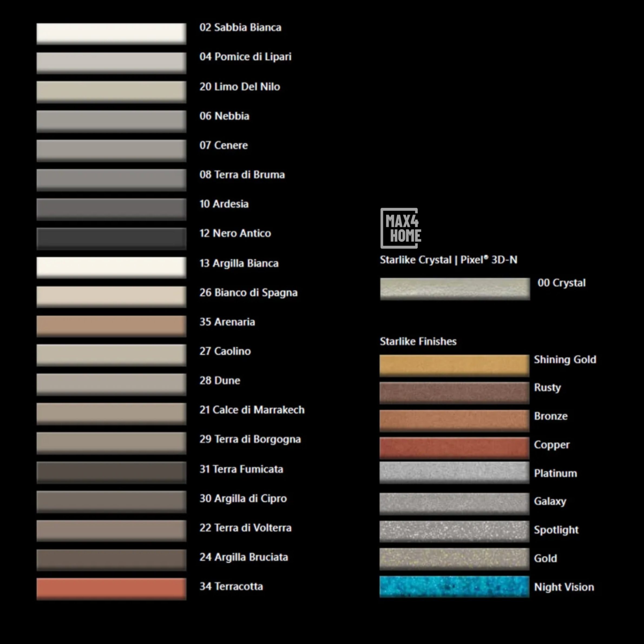Choose the 26 Bianco di Spagna swatch
The width and height of the screenshot is (644, 644).
[111, 297]
